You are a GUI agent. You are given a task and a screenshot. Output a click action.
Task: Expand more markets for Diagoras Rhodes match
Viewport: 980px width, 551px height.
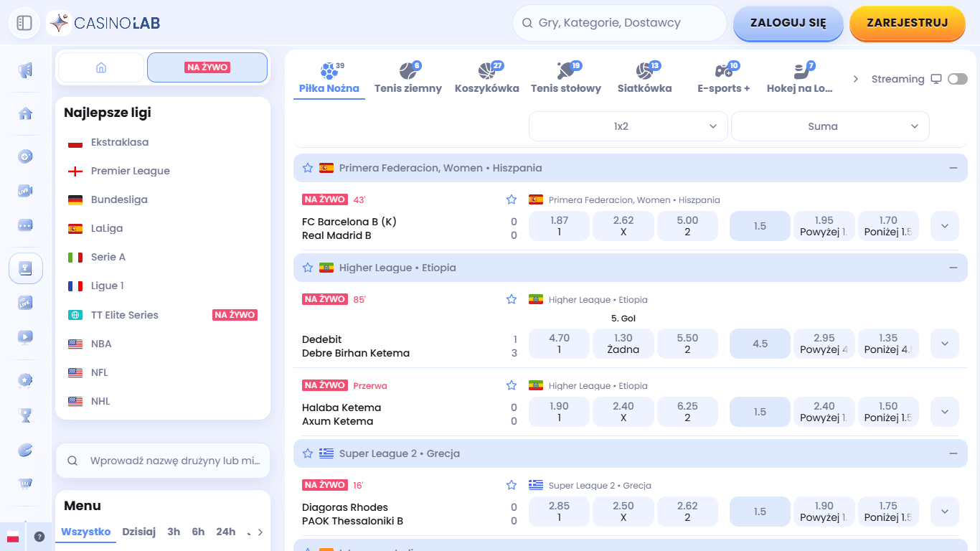point(945,512)
